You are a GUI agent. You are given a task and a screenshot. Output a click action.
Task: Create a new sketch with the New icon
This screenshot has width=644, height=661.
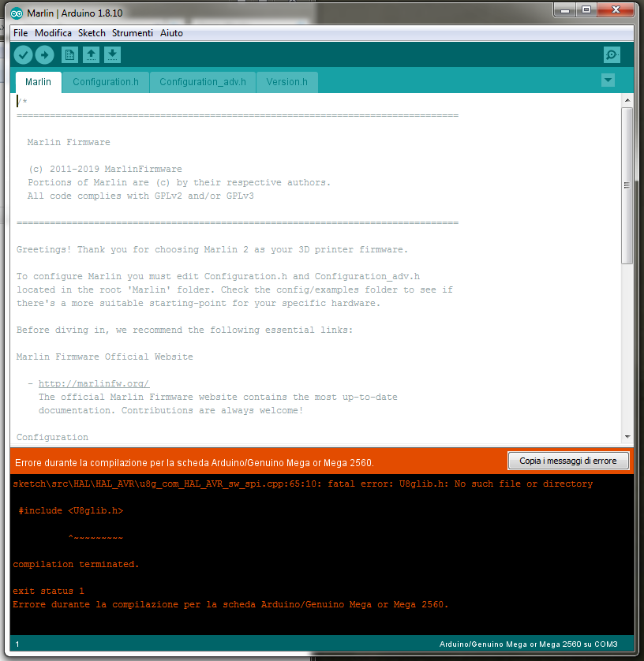point(69,54)
